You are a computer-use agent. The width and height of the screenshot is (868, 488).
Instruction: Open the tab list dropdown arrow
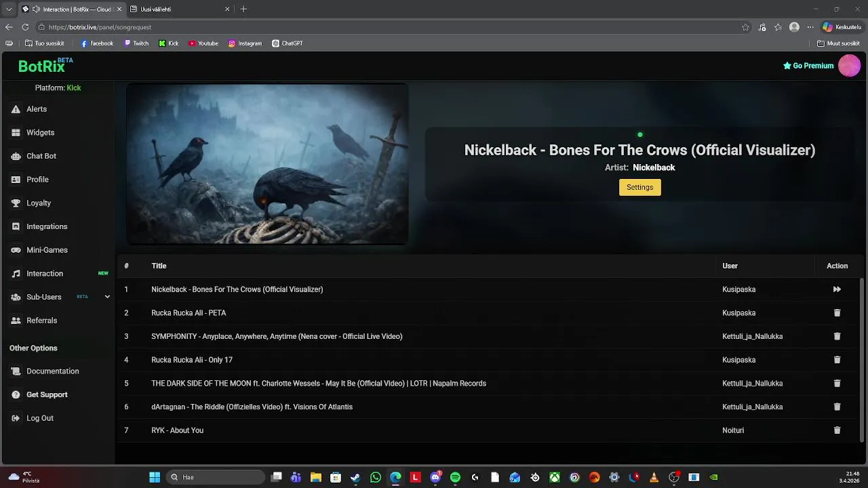(9, 9)
